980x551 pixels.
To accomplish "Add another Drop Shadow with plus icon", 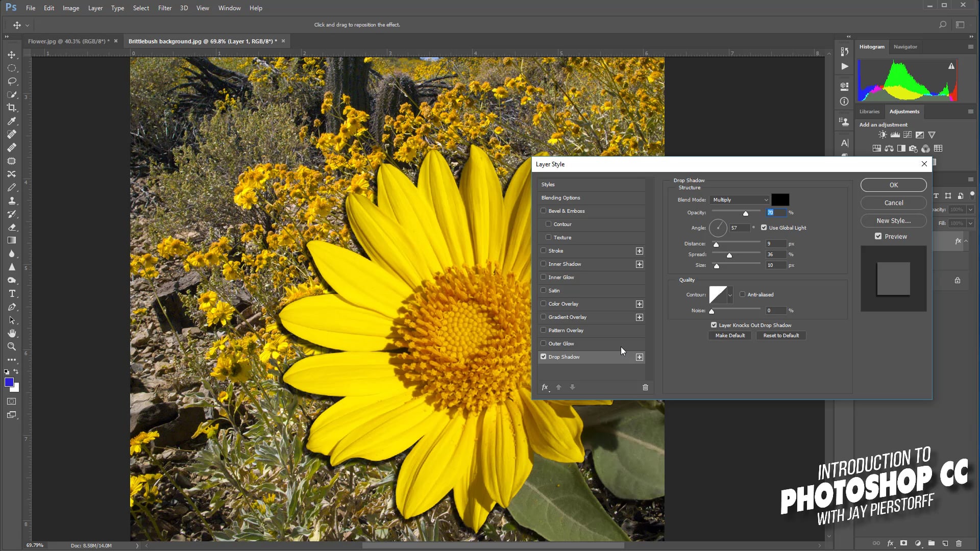I will click(x=639, y=357).
